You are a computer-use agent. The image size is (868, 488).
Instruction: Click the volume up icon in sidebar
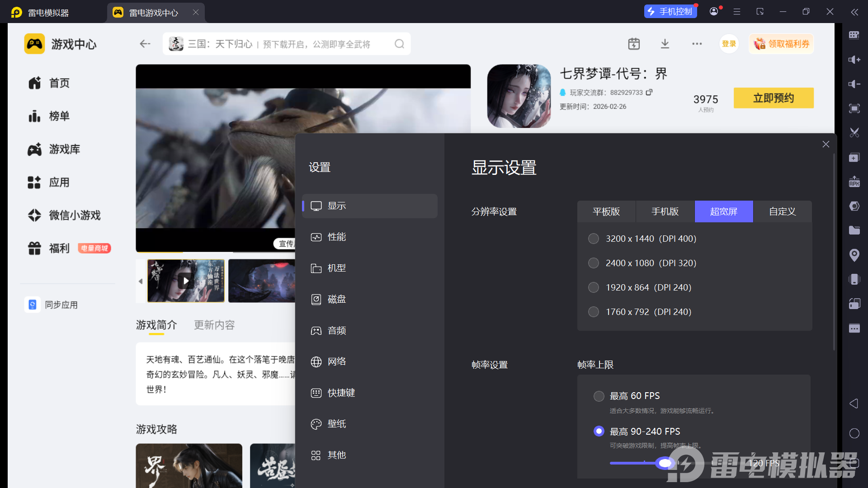pos(854,60)
